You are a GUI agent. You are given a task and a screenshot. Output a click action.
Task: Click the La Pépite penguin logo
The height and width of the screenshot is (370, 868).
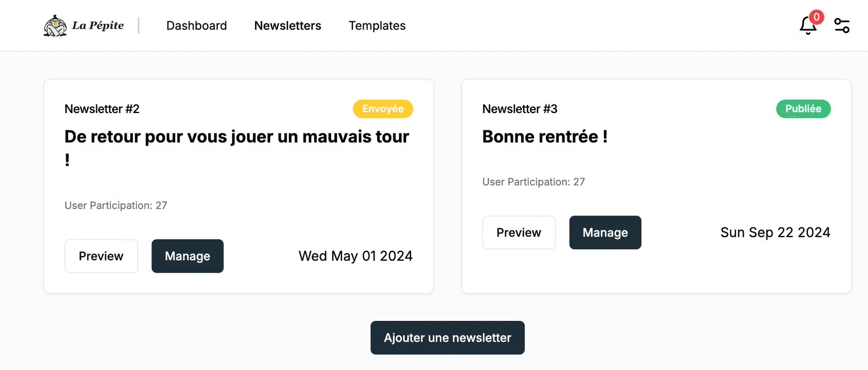pyautogui.click(x=56, y=25)
